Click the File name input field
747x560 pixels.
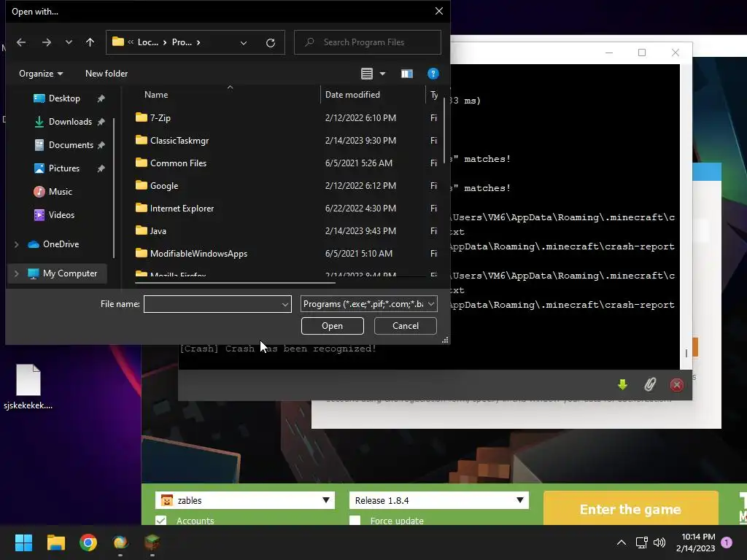tap(212, 304)
